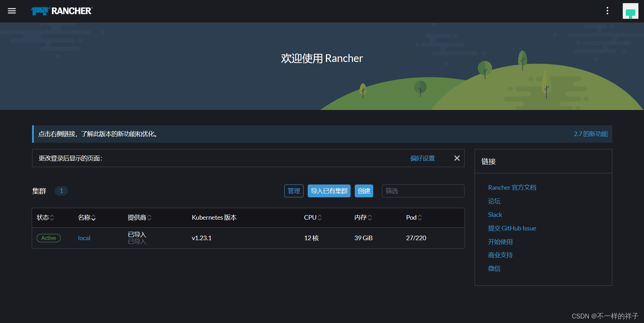Viewport: 644px width, 323px height.
Task: Open 2.7 的新功能 release notes
Action: point(591,134)
